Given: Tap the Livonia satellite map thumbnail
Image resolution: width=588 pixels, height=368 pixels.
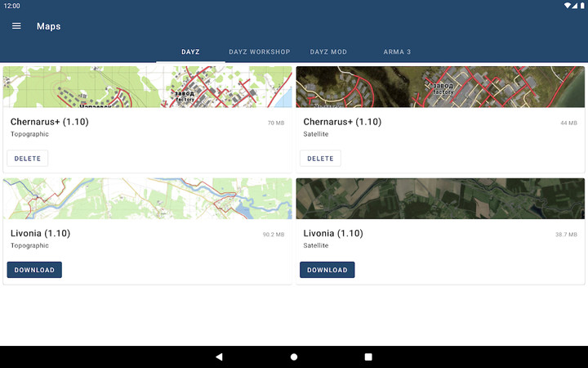Looking at the screenshot, I should pos(440,199).
